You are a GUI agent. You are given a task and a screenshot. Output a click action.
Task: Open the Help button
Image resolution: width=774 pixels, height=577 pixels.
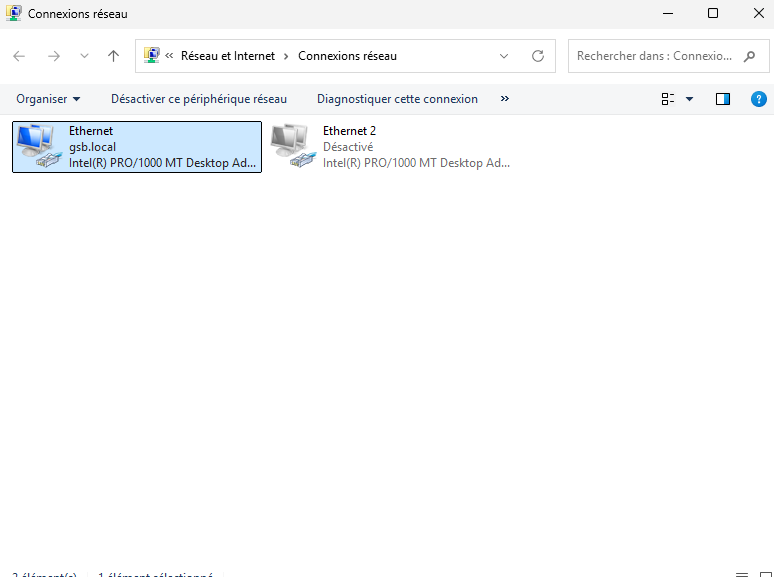click(759, 99)
